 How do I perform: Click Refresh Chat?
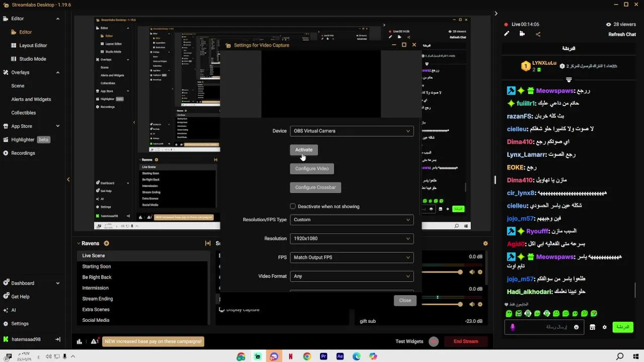622,35
